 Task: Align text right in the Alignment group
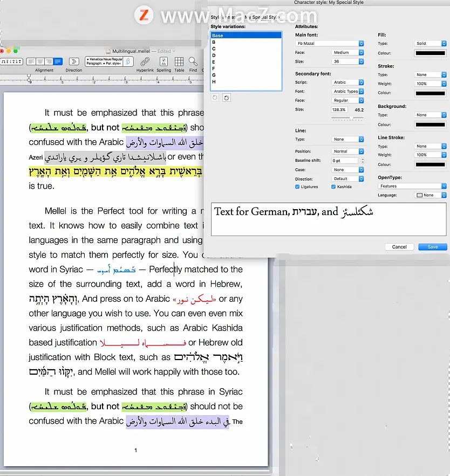(x=49, y=61)
